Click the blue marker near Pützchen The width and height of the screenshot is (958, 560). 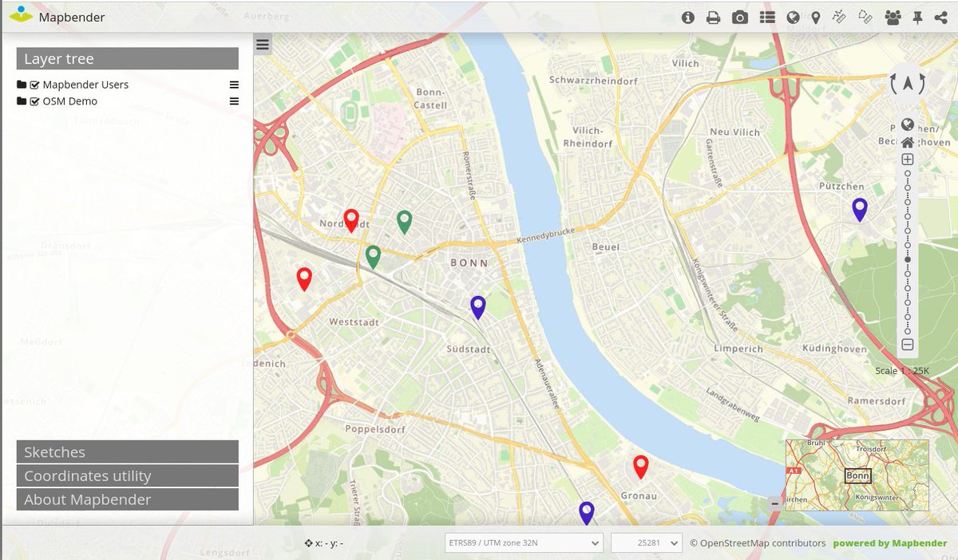[x=860, y=210]
